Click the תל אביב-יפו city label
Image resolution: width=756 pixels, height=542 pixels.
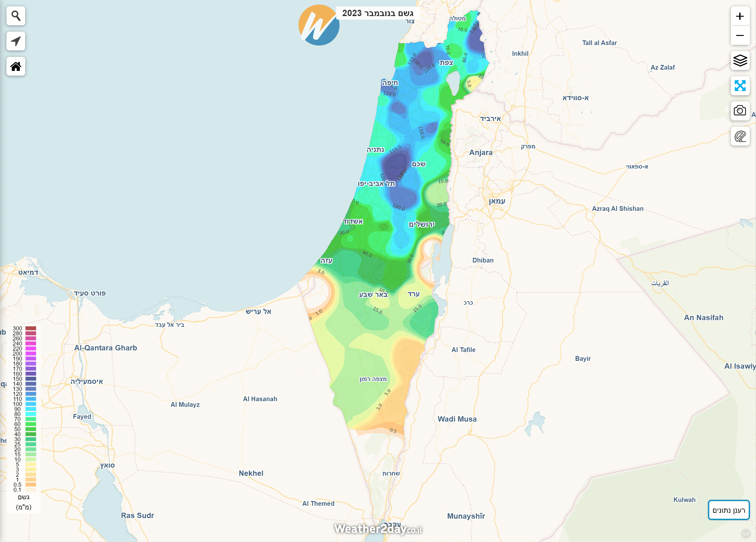pyautogui.click(x=376, y=184)
